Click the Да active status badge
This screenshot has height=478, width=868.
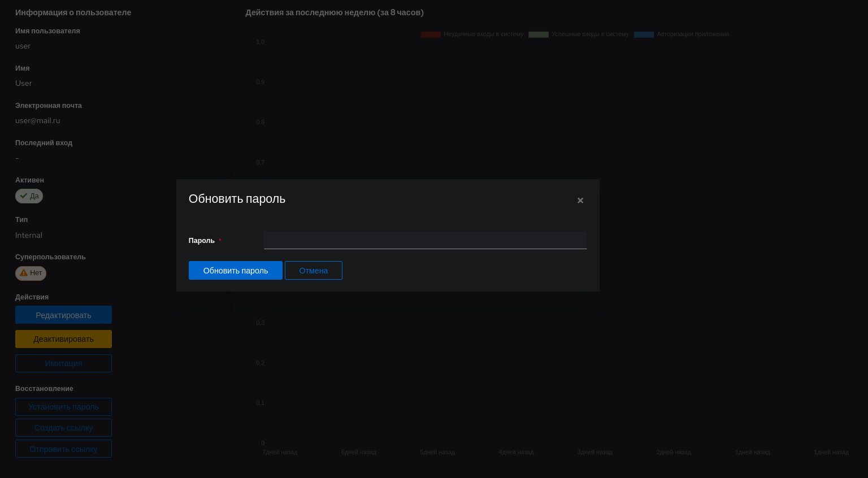29,196
